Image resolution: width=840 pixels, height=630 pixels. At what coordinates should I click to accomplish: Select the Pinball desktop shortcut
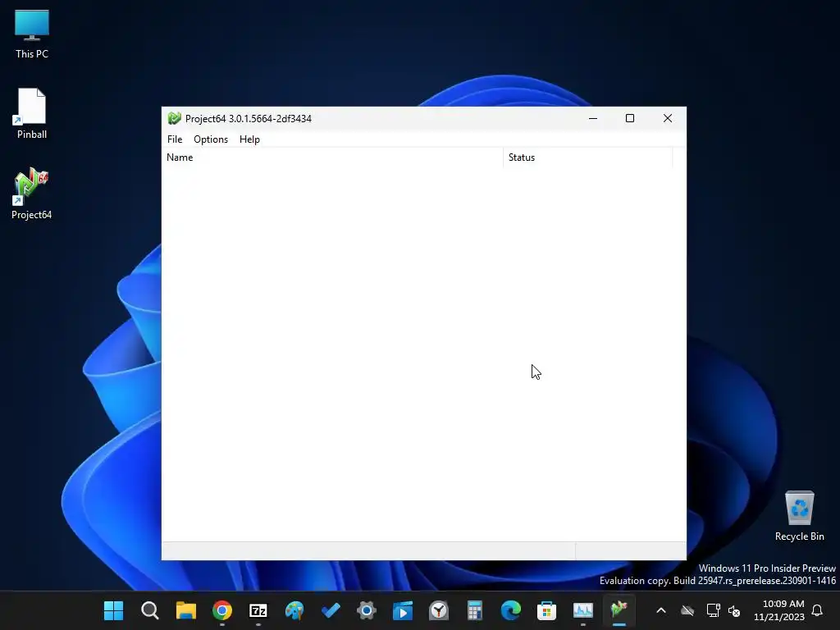point(32,113)
